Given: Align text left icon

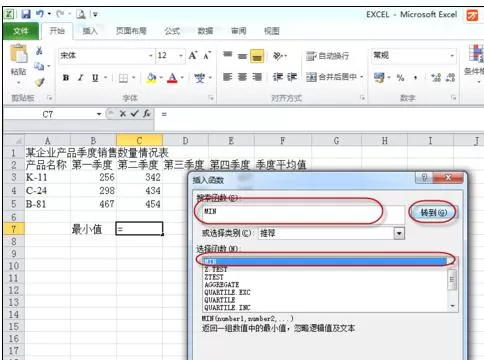Looking at the screenshot, I should [228, 77].
